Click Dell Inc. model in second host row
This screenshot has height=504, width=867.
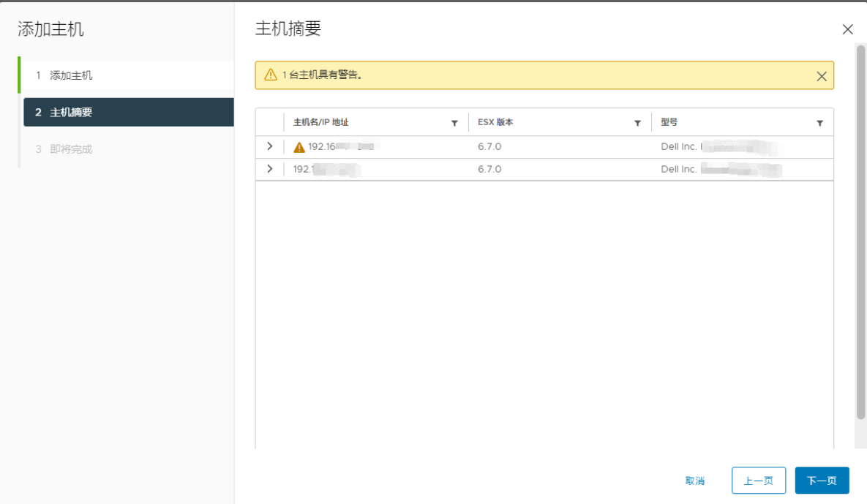point(721,169)
